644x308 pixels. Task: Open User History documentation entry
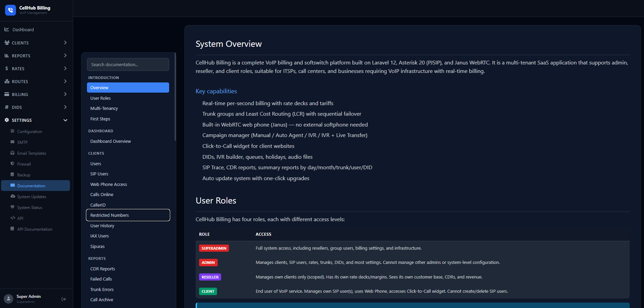pos(128,226)
